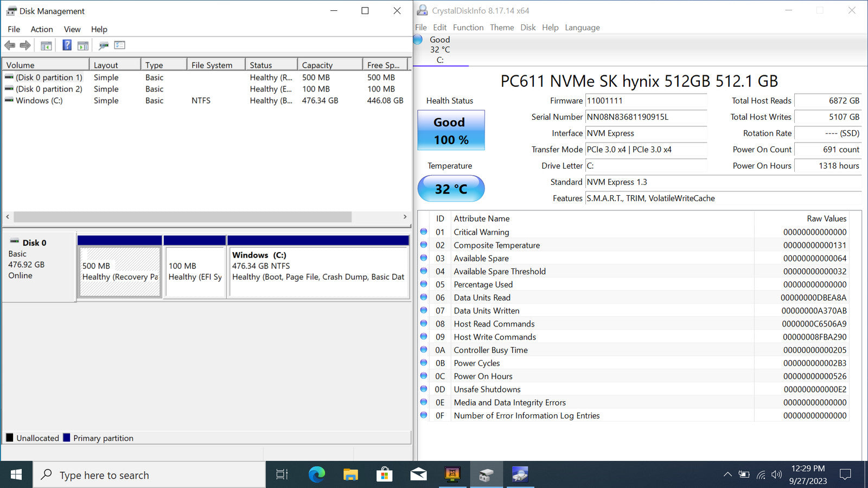Screen dimensions: 868x488
Task: Open Disk menu in CrystalDiskInfo
Action: tap(528, 28)
